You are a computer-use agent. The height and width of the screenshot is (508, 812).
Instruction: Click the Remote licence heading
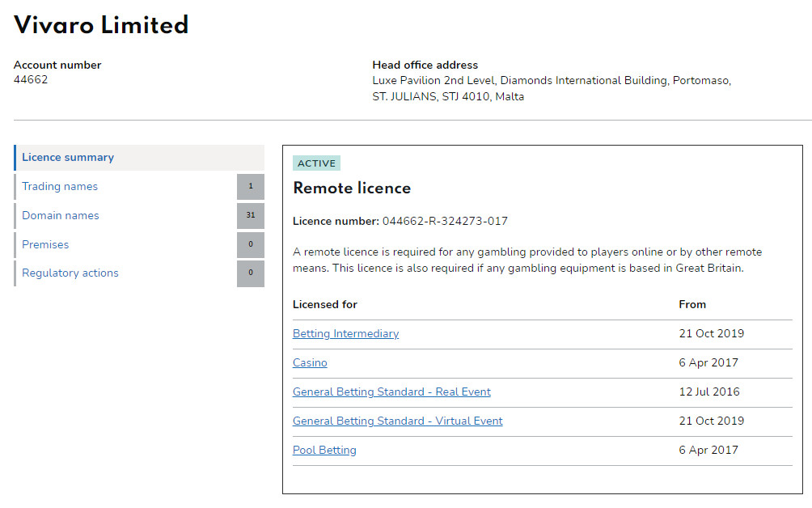(352, 188)
